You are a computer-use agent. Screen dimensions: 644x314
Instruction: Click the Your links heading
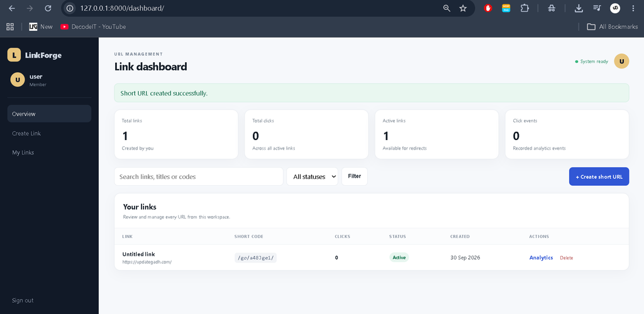point(140,207)
